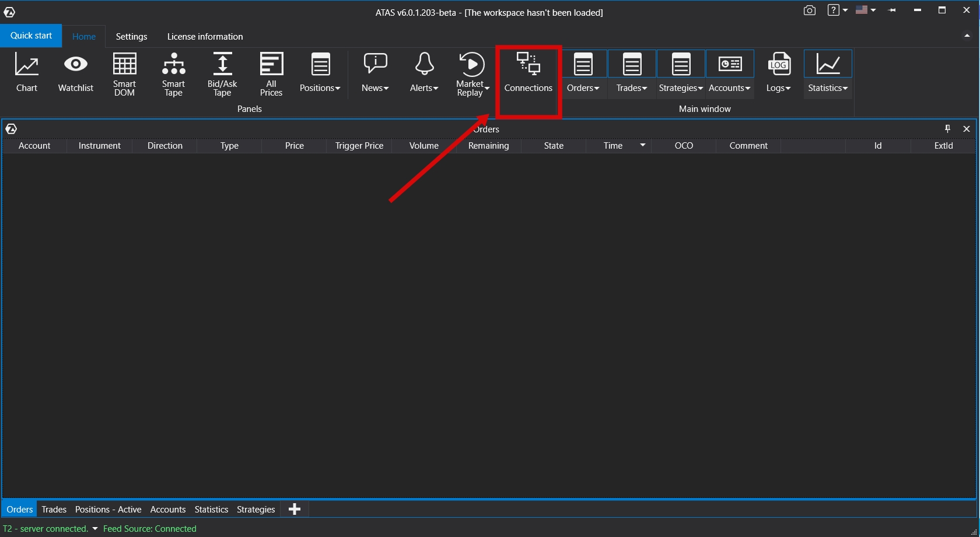Add a new tab with plus button

(x=295, y=509)
